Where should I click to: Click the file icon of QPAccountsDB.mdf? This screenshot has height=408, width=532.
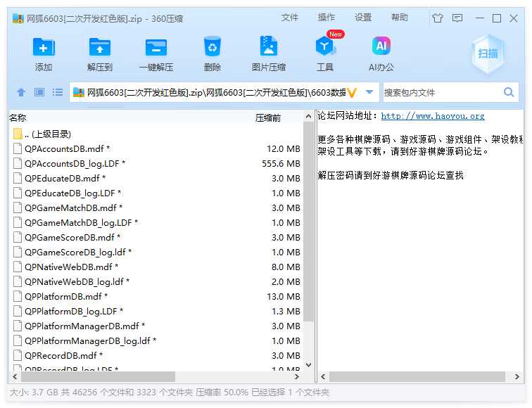pos(18,148)
